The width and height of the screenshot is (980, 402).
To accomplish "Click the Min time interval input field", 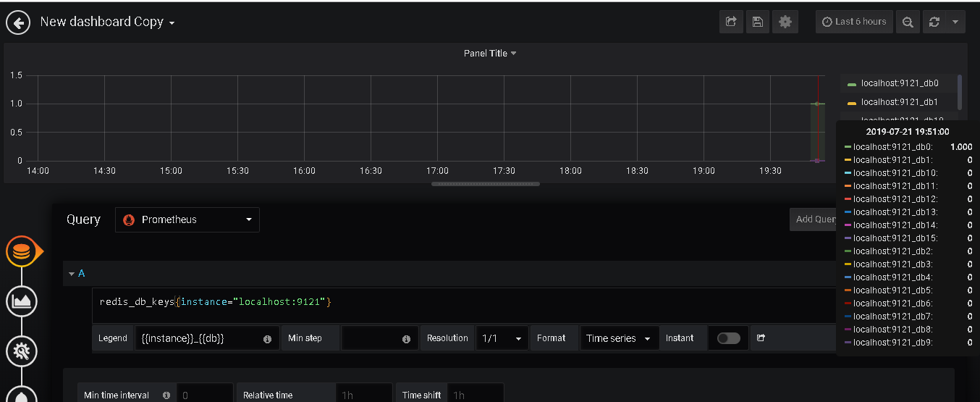I will click(205, 395).
